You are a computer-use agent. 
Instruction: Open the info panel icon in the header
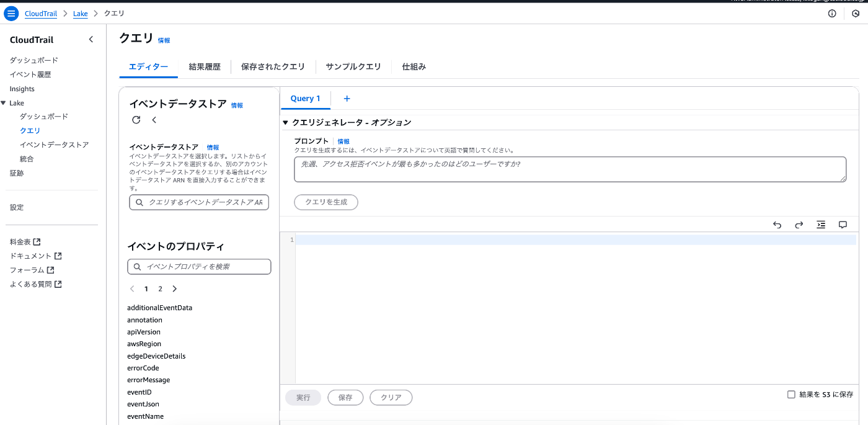tap(832, 13)
